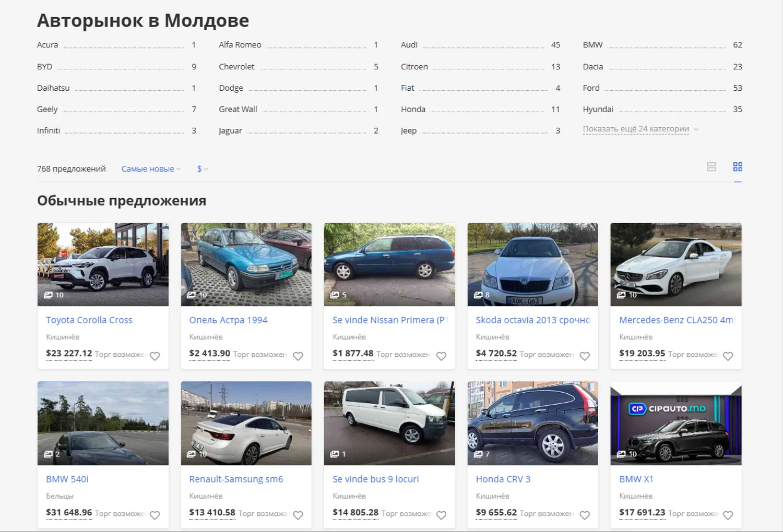Click the price $31 648.96

[69, 513]
